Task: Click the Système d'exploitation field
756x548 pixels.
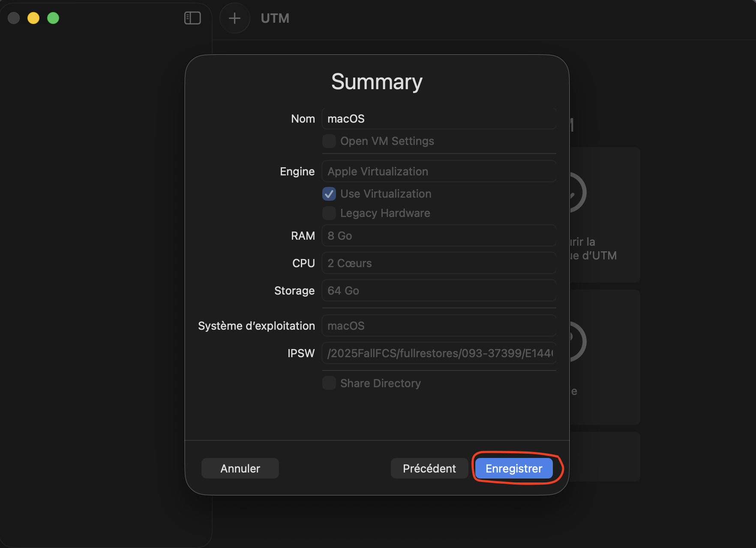Action: tap(439, 326)
